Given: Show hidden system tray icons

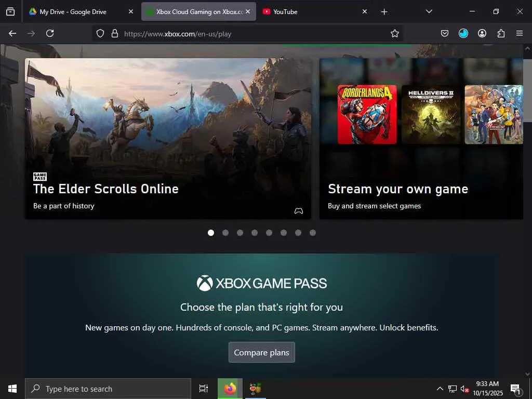Looking at the screenshot, I should pyautogui.click(x=440, y=389).
